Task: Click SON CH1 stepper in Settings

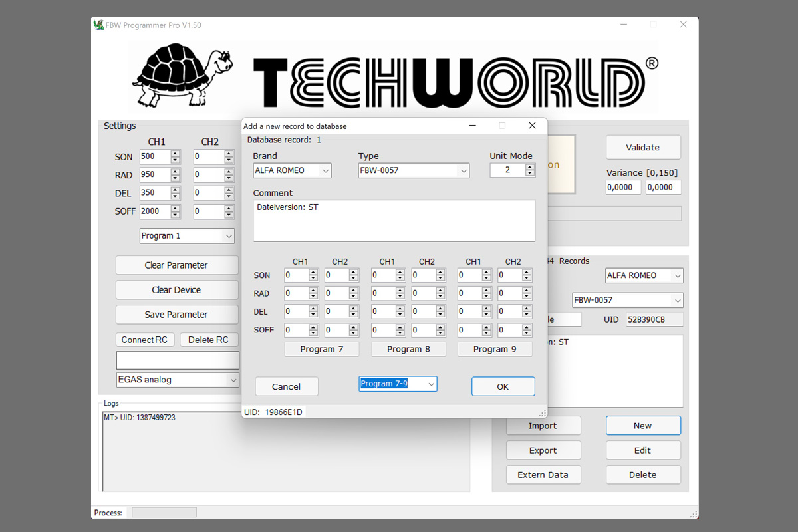Action: [x=175, y=157]
